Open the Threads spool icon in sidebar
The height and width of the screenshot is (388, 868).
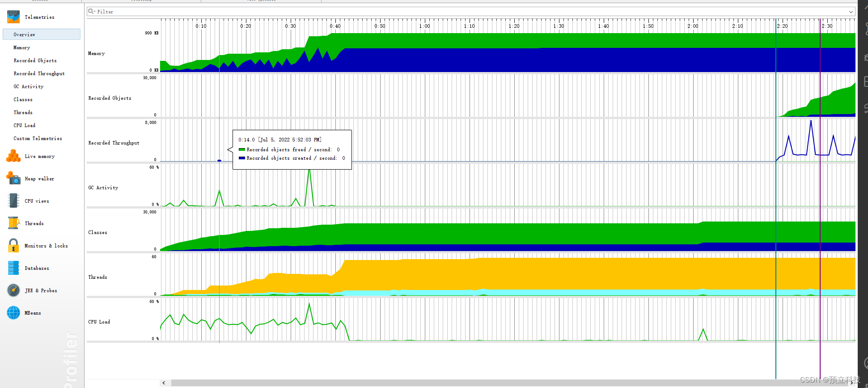click(x=13, y=223)
